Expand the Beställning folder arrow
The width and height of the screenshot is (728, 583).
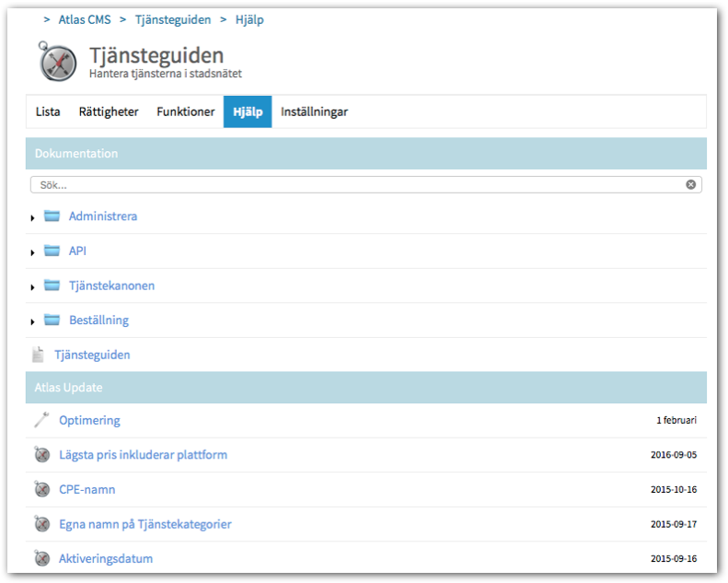click(33, 322)
